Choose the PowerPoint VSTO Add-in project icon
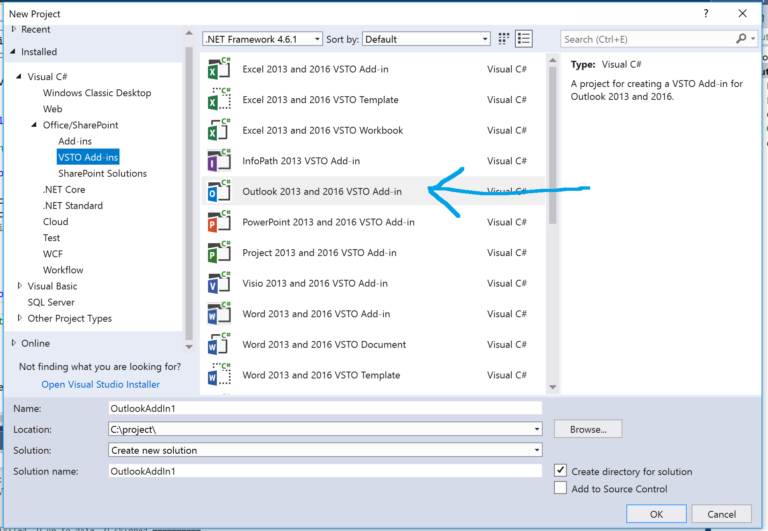Image resolution: width=768 pixels, height=531 pixels. 219,222
